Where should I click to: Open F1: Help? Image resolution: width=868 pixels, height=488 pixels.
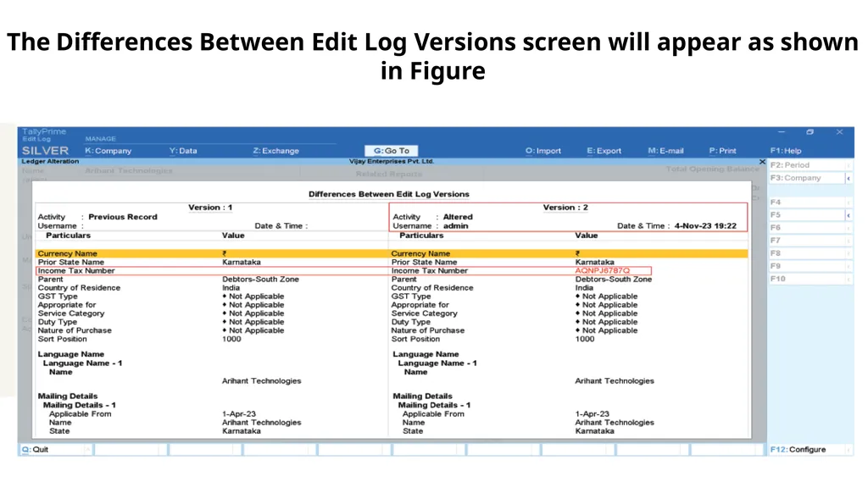(786, 151)
